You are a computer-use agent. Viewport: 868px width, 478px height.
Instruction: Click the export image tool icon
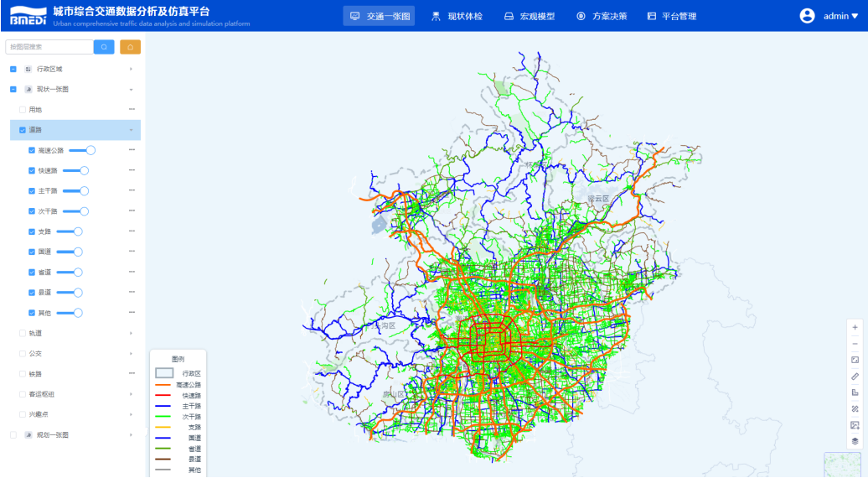[855, 425]
